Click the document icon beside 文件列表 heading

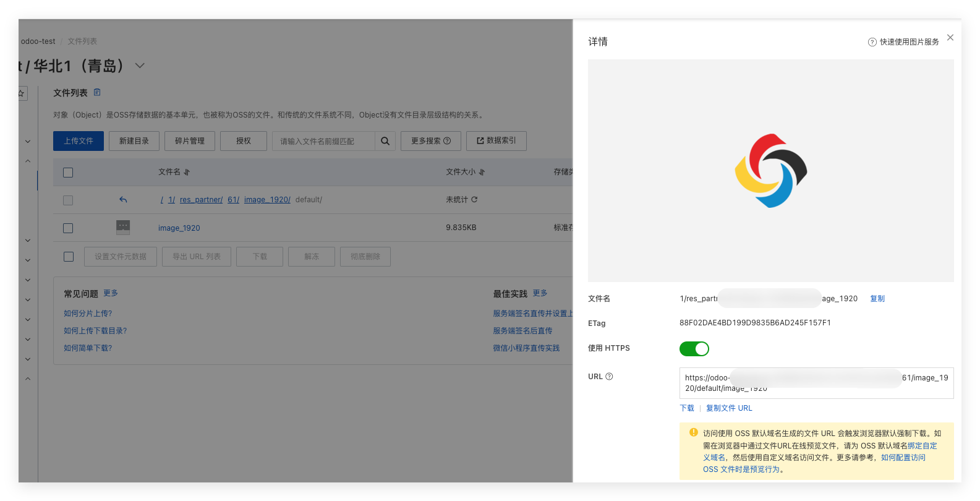(x=97, y=92)
